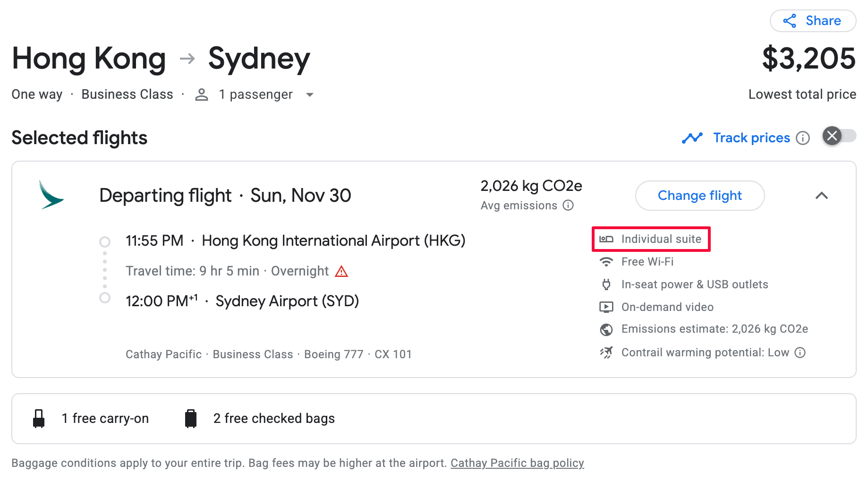Click the In-seat power plug icon
This screenshot has width=868, height=482.
click(x=606, y=284)
